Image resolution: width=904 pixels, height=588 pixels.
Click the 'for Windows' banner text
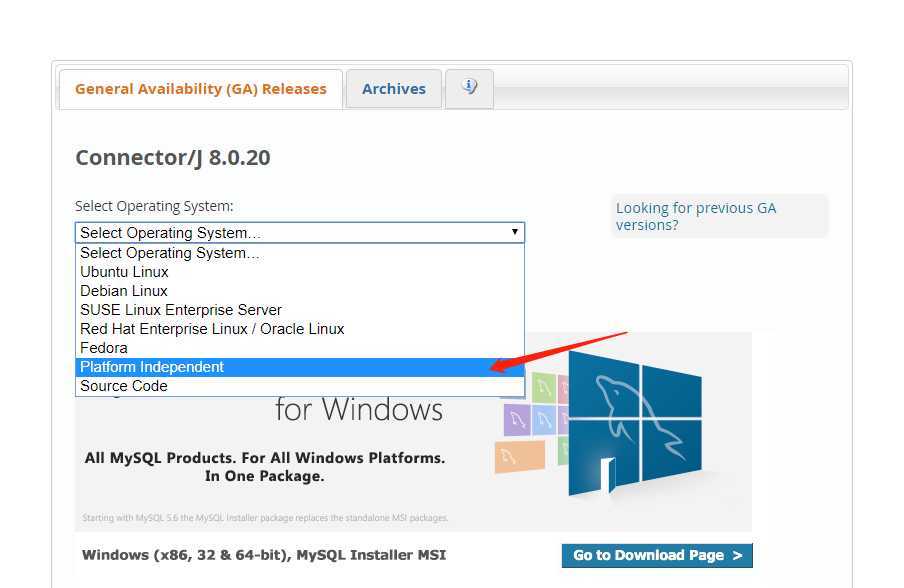coord(359,410)
